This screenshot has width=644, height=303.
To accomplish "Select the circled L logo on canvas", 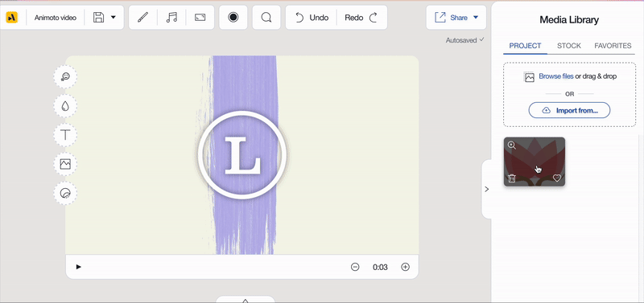I will point(242,155).
